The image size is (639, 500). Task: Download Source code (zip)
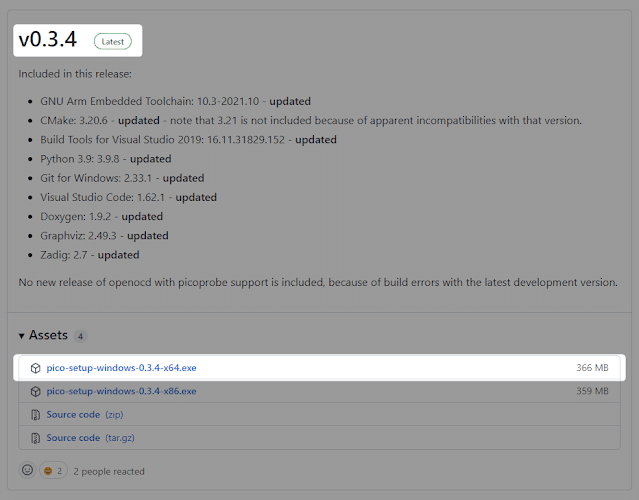tap(85, 414)
